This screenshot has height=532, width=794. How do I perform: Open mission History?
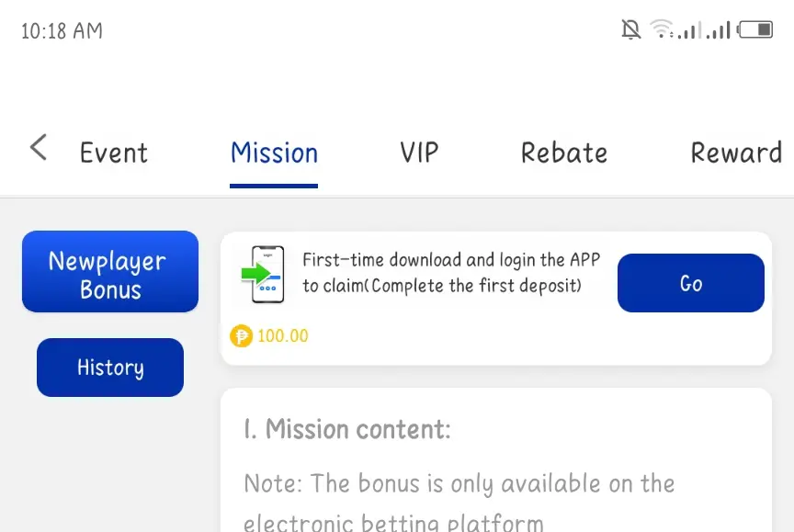[110, 368]
